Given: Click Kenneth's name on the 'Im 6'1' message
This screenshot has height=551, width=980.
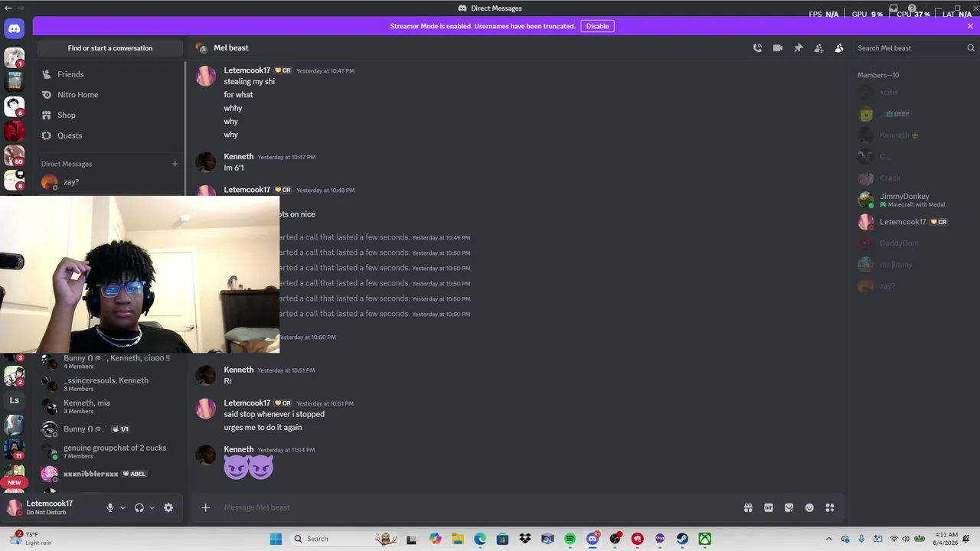Looking at the screenshot, I should point(239,157).
